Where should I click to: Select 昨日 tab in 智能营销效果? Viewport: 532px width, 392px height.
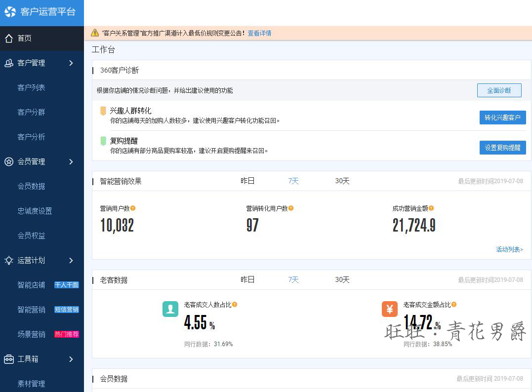click(x=247, y=181)
